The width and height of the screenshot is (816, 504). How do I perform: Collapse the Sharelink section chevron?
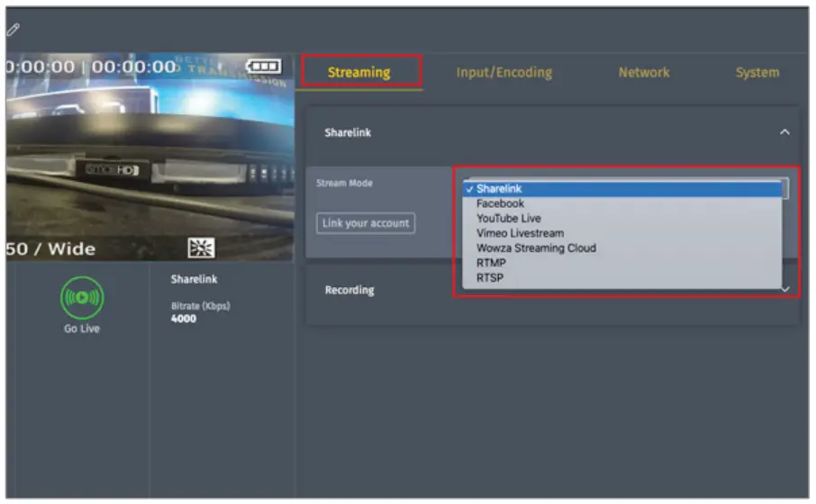[784, 132]
